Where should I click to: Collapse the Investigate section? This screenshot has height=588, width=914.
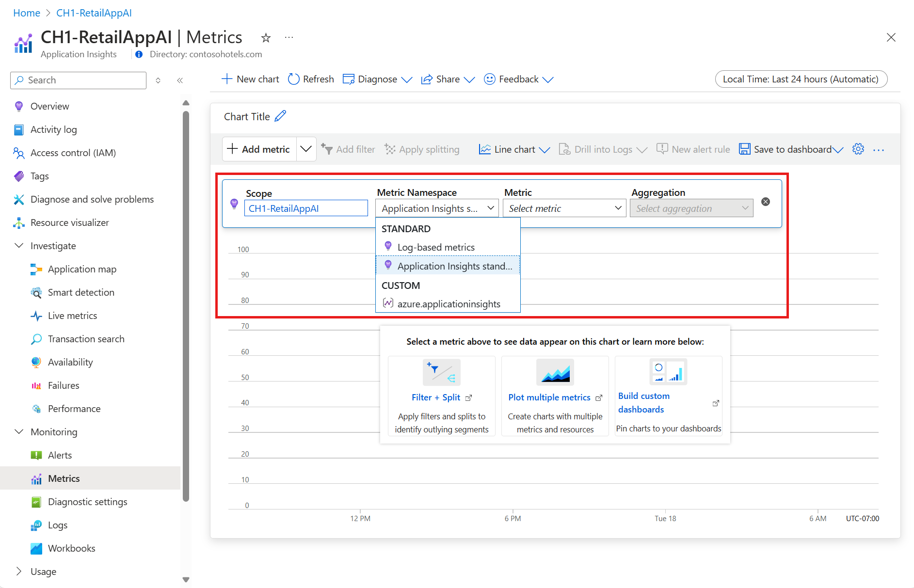19,246
